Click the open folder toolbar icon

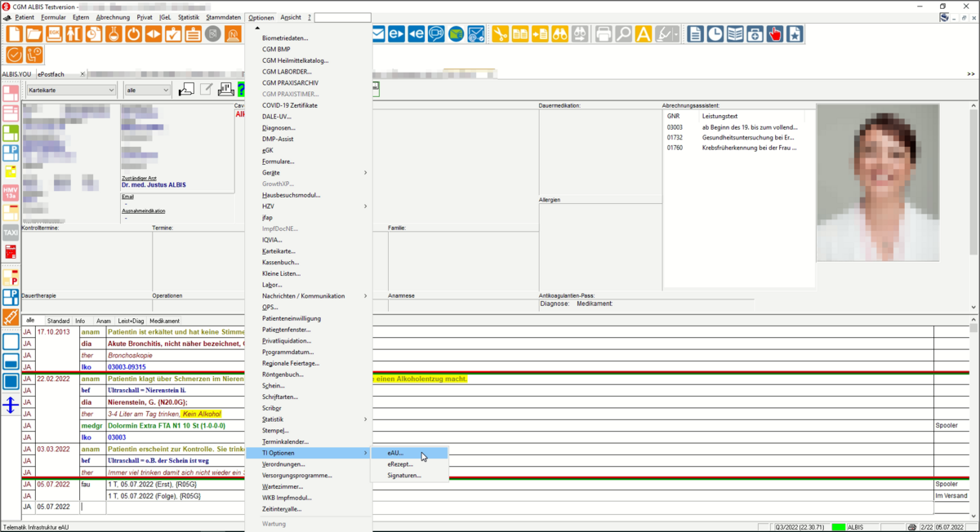pyautogui.click(x=34, y=34)
